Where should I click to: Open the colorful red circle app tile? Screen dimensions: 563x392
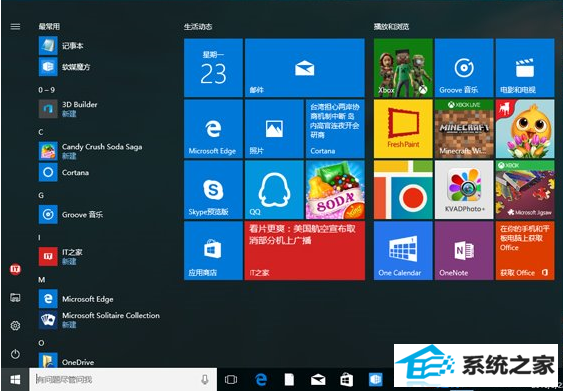pos(403,190)
